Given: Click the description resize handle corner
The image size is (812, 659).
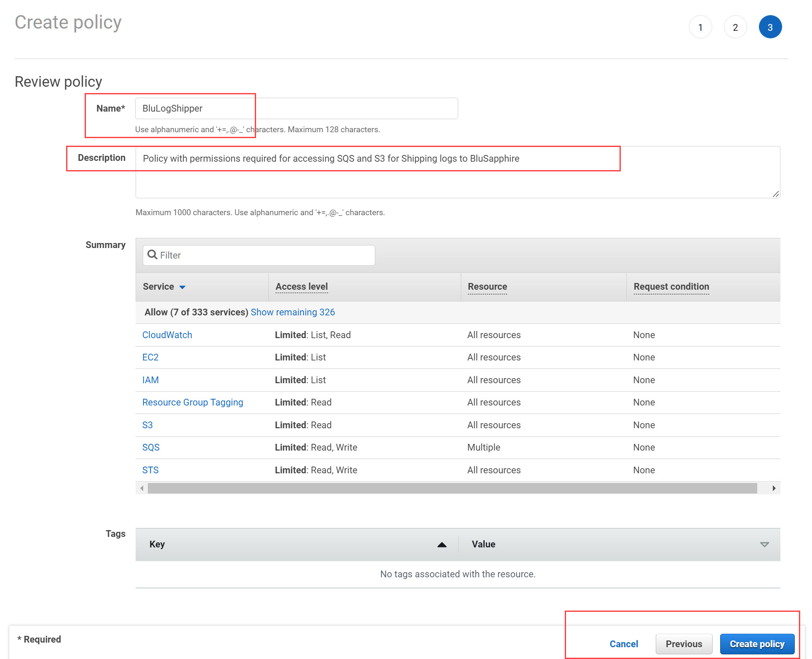Looking at the screenshot, I should [776, 194].
